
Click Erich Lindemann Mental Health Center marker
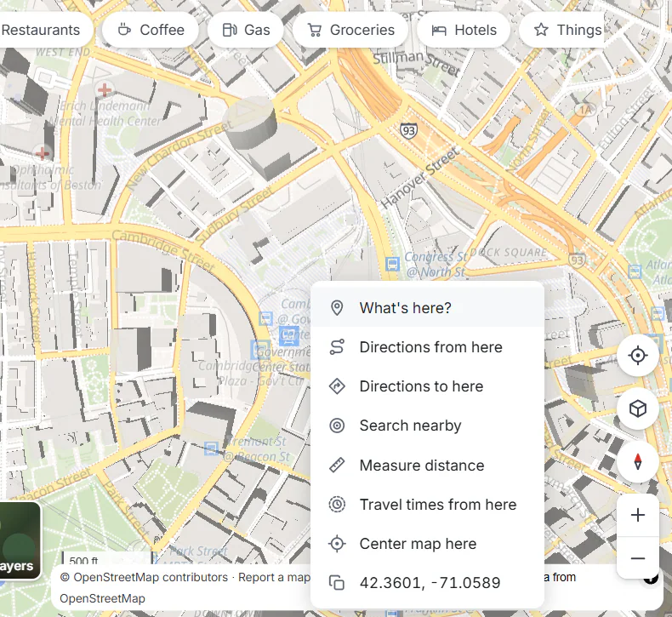tap(105, 90)
